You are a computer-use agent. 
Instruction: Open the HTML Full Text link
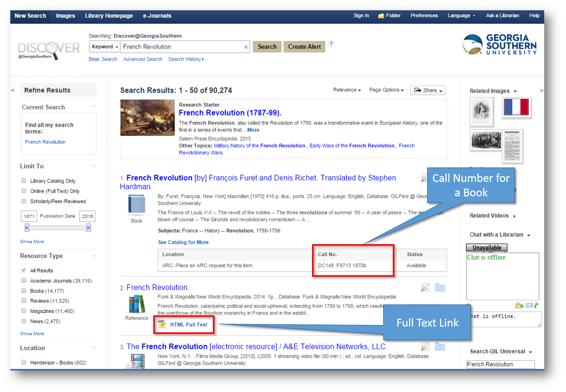189,325
